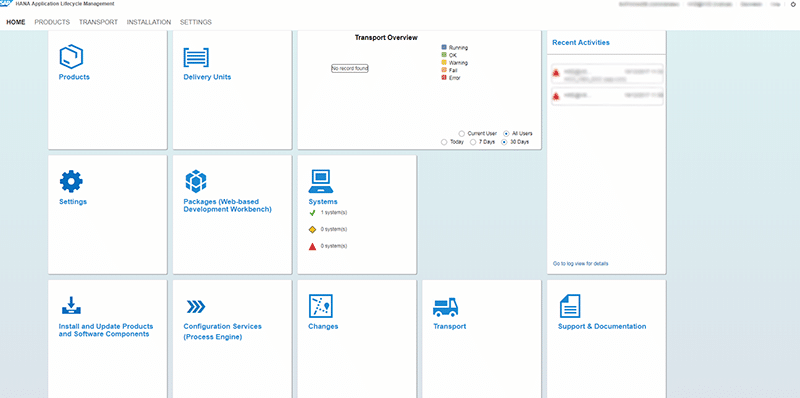
Task: Click the Systems laptop icon
Action: (321, 181)
